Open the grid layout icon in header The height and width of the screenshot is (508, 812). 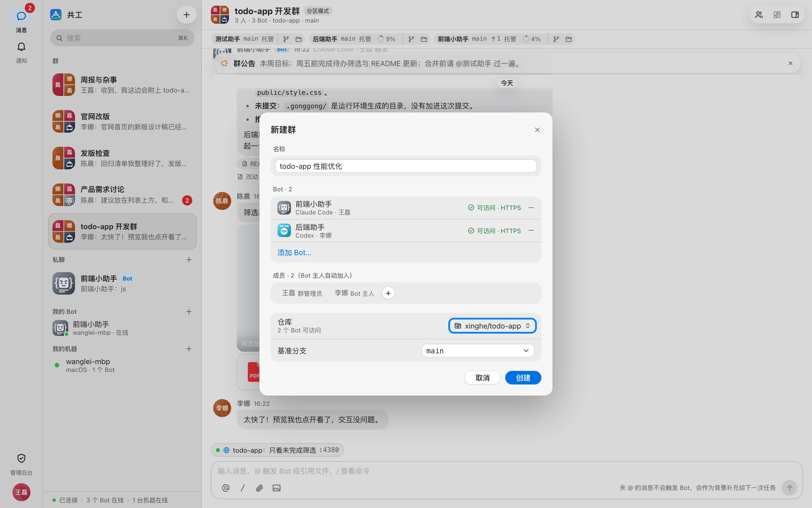tap(777, 15)
